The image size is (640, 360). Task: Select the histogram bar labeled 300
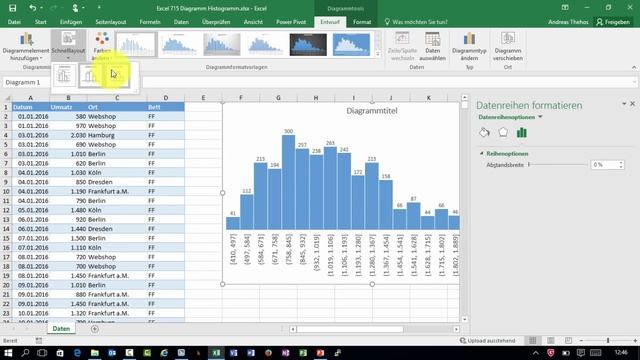pos(288,182)
